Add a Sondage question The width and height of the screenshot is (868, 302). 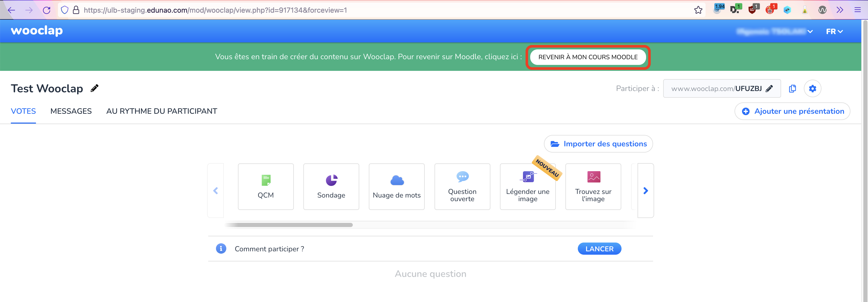pyautogui.click(x=331, y=186)
